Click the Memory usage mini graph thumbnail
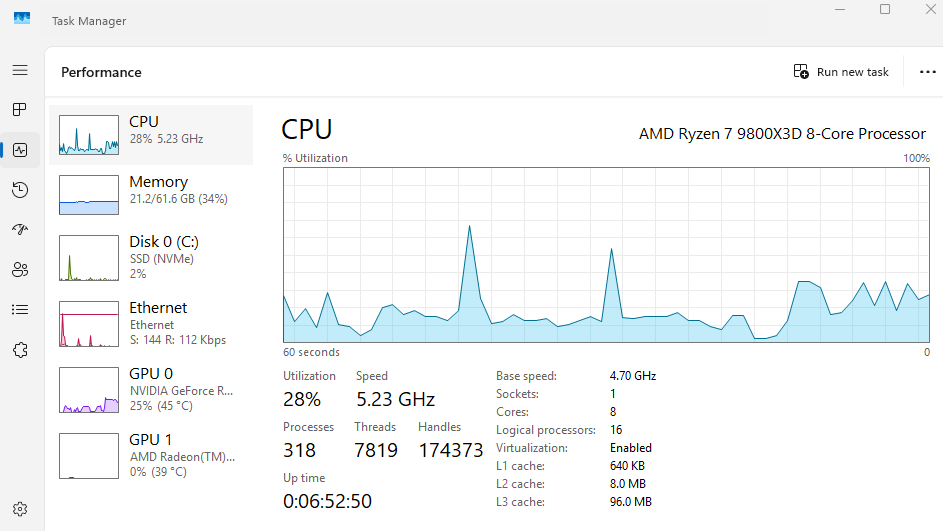943x531 pixels. click(89, 195)
